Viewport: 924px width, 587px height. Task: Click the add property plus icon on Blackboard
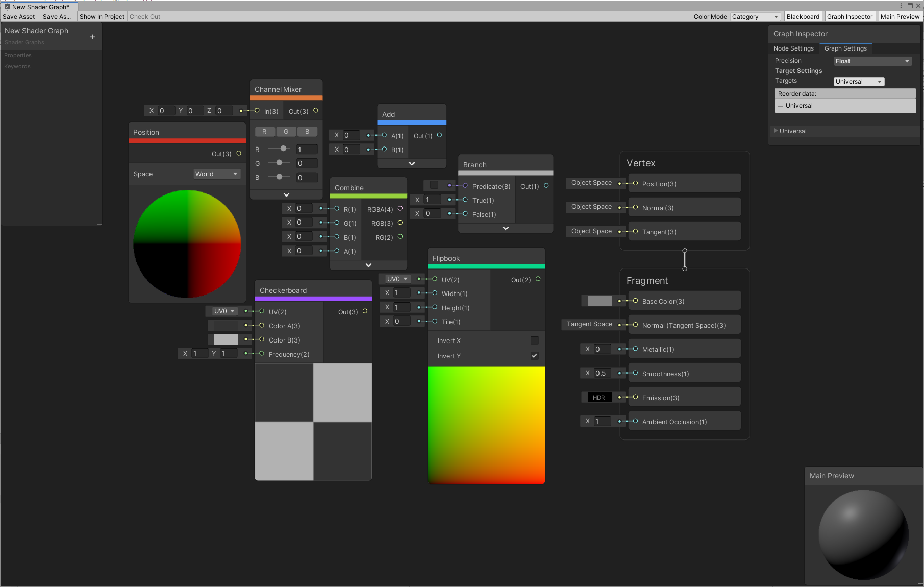coord(92,37)
